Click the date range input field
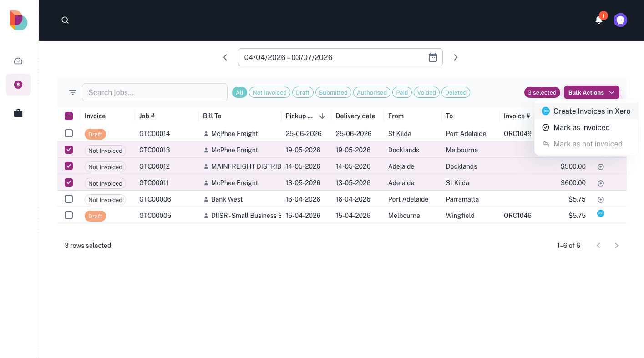This screenshot has height=358, width=644. click(340, 57)
